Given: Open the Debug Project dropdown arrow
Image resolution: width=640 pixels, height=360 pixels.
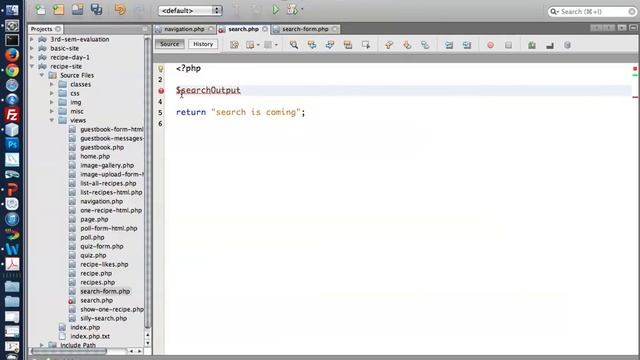Looking at the screenshot, I should pos(302,9).
